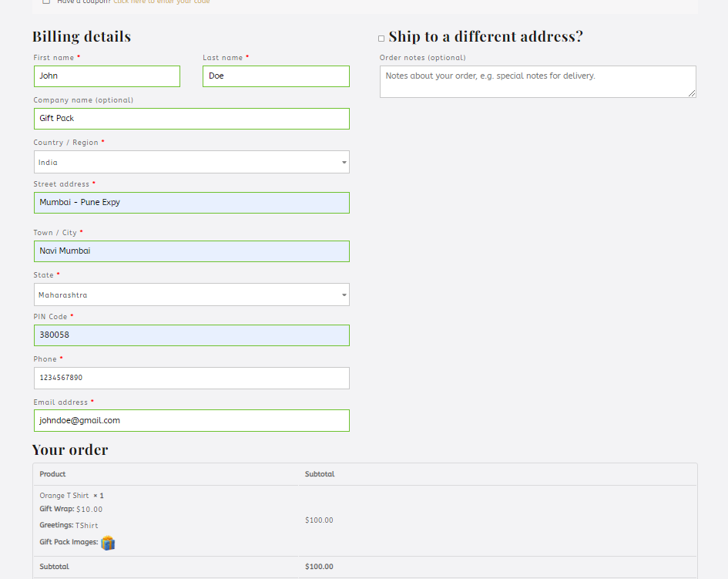
Task: Expand the State dropdown showing Maharashtra
Action: click(x=191, y=295)
